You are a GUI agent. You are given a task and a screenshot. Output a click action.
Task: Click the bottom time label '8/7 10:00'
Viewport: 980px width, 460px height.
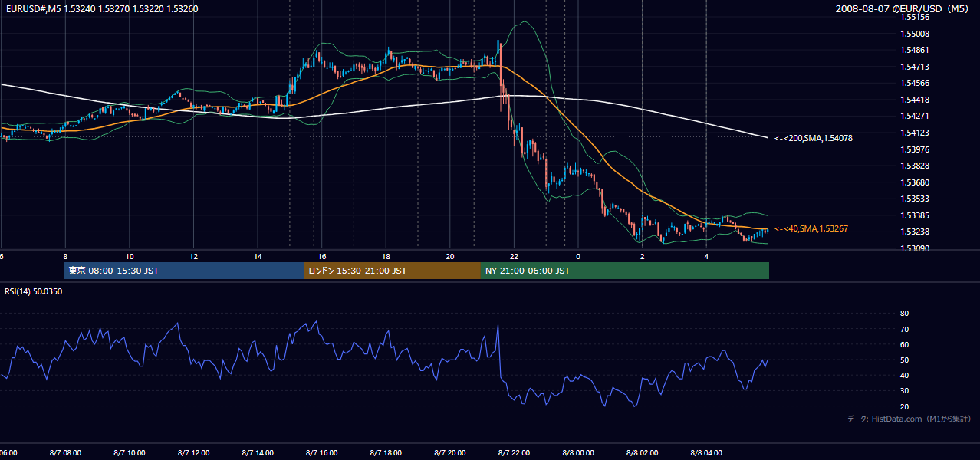click(130, 453)
